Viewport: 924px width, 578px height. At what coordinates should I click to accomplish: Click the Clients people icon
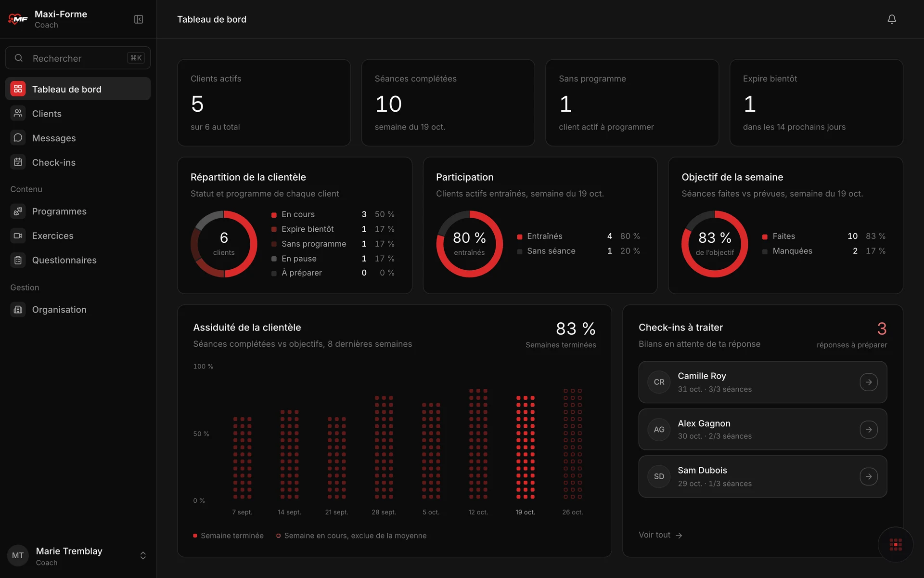(18, 113)
